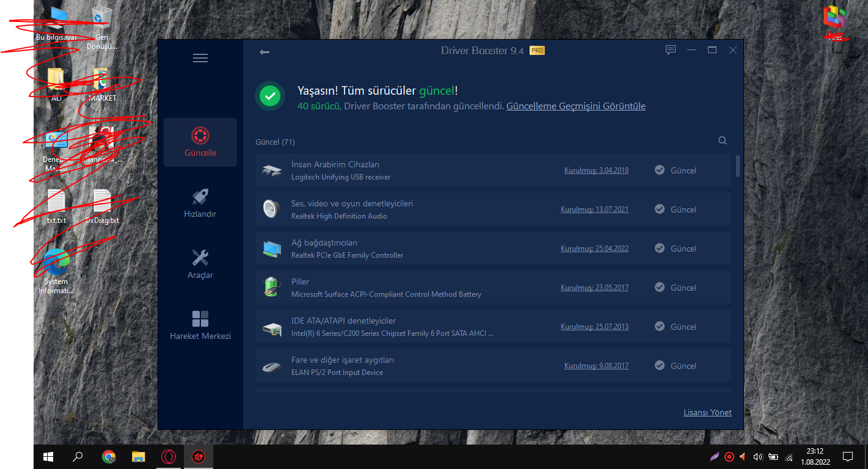Screen dimensions: 868x469
Task: Click the status check icon for Piller row
Action: click(660, 287)
